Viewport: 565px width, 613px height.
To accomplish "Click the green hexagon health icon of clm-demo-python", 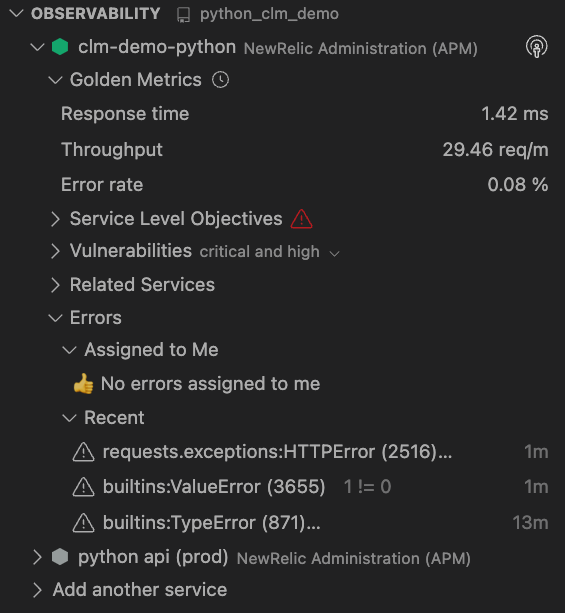I will click(x=60, y=47).
